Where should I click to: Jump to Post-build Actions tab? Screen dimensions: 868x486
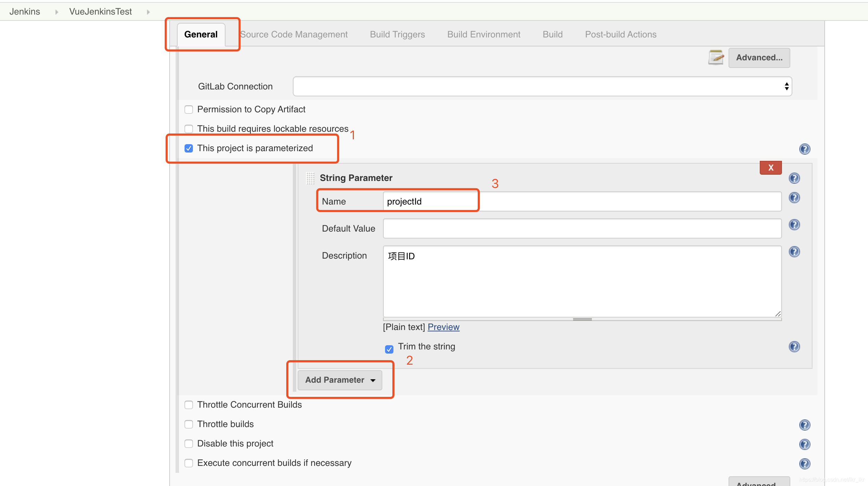(621, 34)
